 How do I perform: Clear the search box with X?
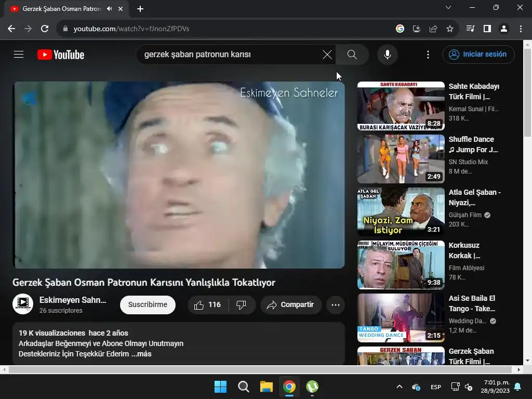(x=327, y=54)
